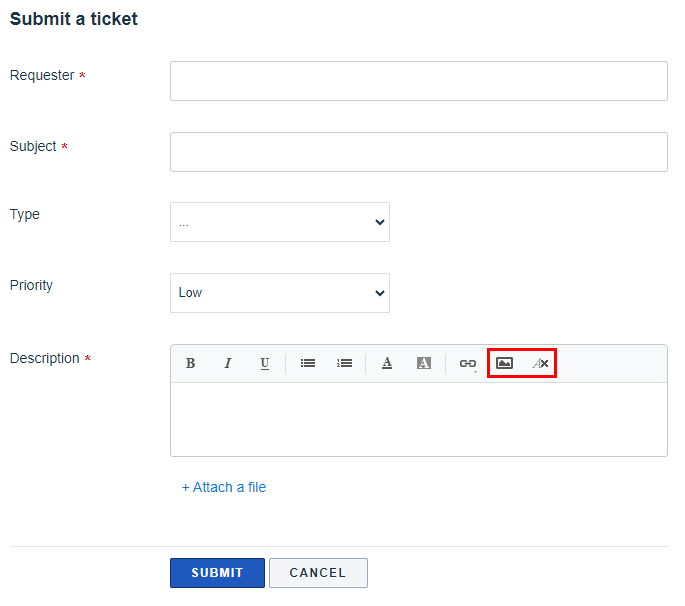This screenshot has height=606, width=685.
Task: Cancel the ticket submission
Action: click(318, 573)
